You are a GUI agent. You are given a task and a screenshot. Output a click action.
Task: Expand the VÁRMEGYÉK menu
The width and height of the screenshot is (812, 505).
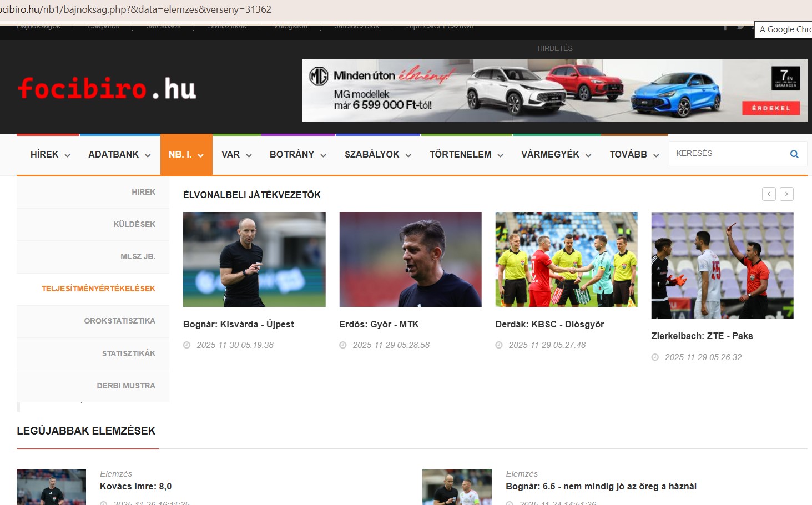(x=556, y=155)
